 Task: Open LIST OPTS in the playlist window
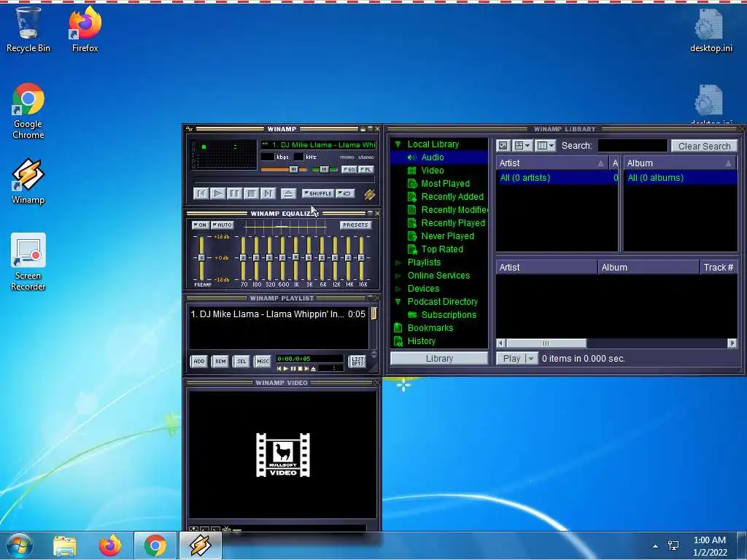tap(357, 362)
